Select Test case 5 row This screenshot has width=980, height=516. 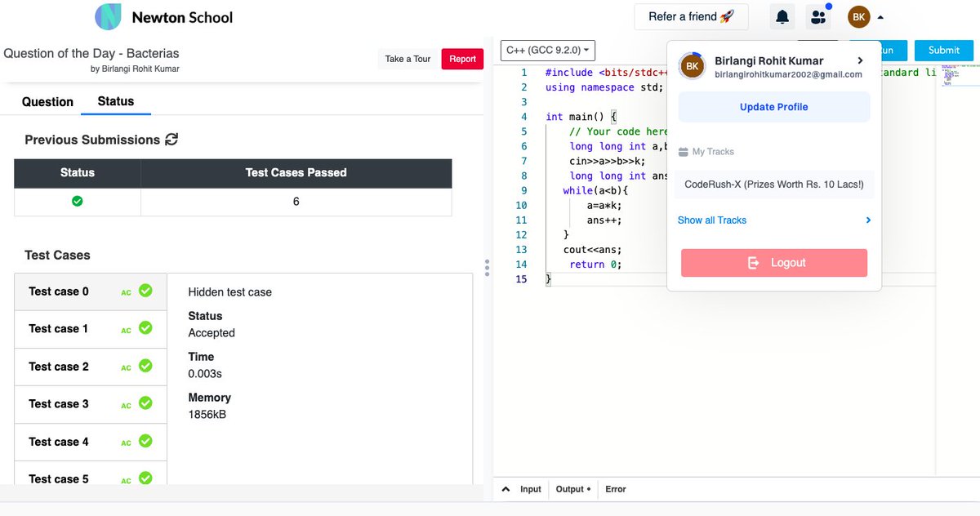pos(91,473)
